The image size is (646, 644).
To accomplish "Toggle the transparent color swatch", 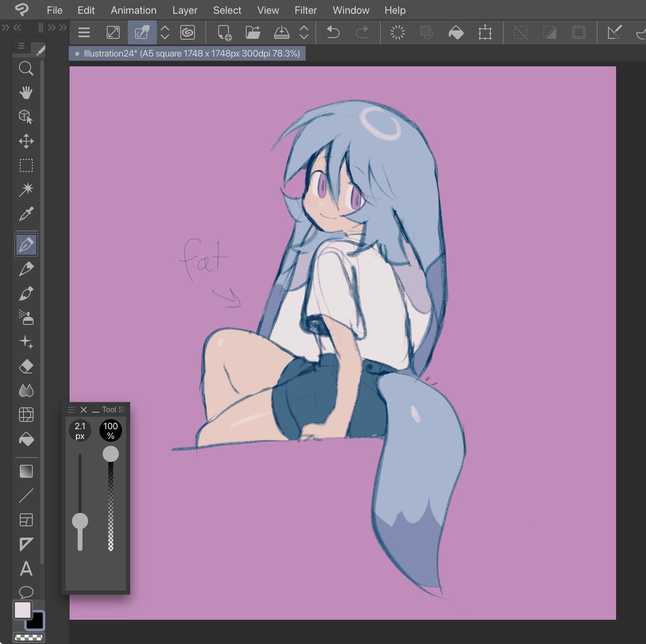I will coord(28,638).
